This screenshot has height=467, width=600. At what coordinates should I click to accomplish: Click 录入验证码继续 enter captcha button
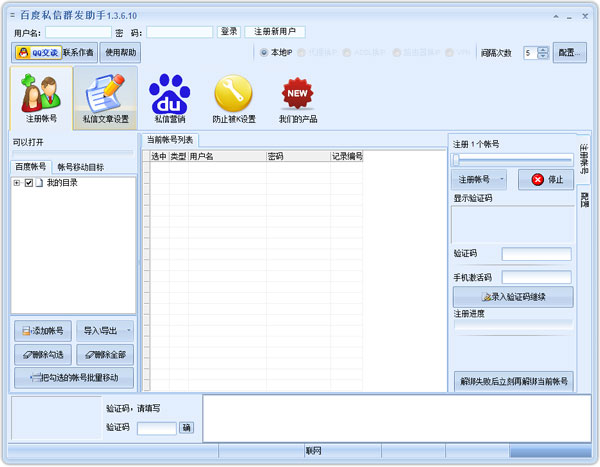coord(513,297)
